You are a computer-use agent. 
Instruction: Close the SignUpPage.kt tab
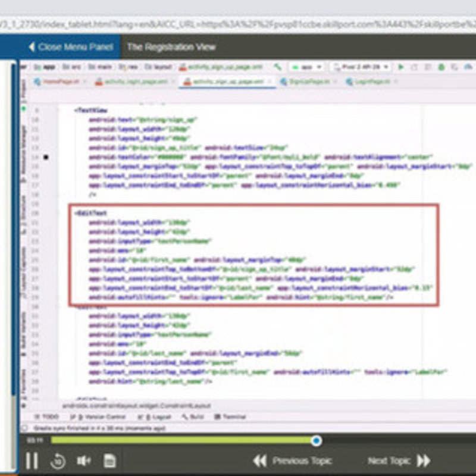tap(335, 82)
